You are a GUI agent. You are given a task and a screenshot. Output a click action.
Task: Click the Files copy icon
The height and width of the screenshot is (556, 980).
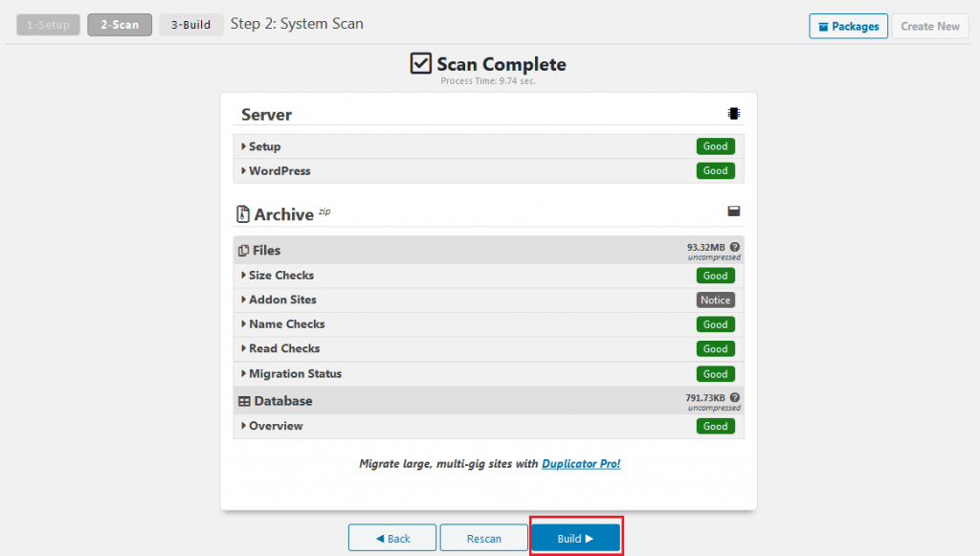coord(244,251)
